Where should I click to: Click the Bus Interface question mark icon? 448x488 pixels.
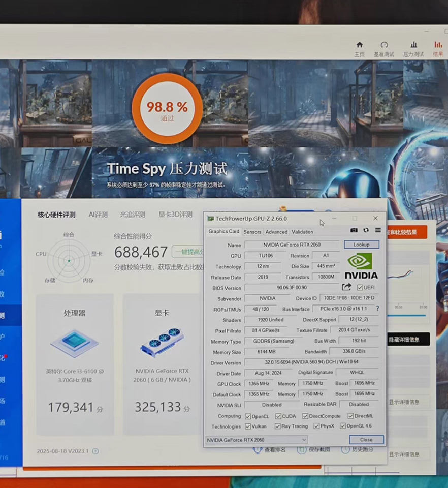(377, 309)
